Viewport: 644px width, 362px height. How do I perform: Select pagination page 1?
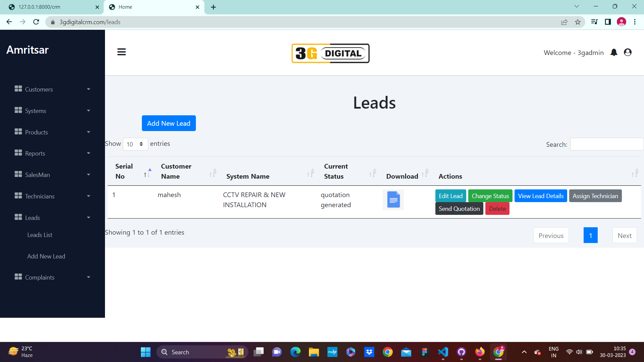click(x=590, y=236)
